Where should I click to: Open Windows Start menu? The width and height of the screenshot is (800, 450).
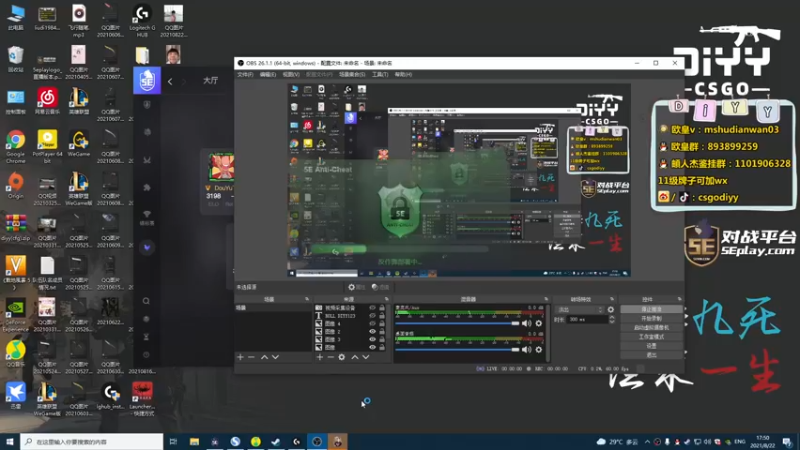tap(10, 442)
